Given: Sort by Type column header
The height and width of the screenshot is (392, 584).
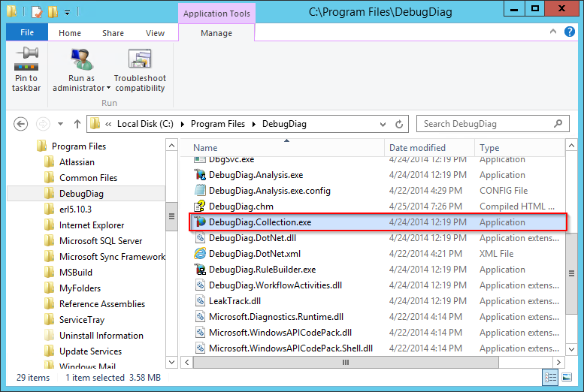Looking at the screenshot, I should pos(520,148).
